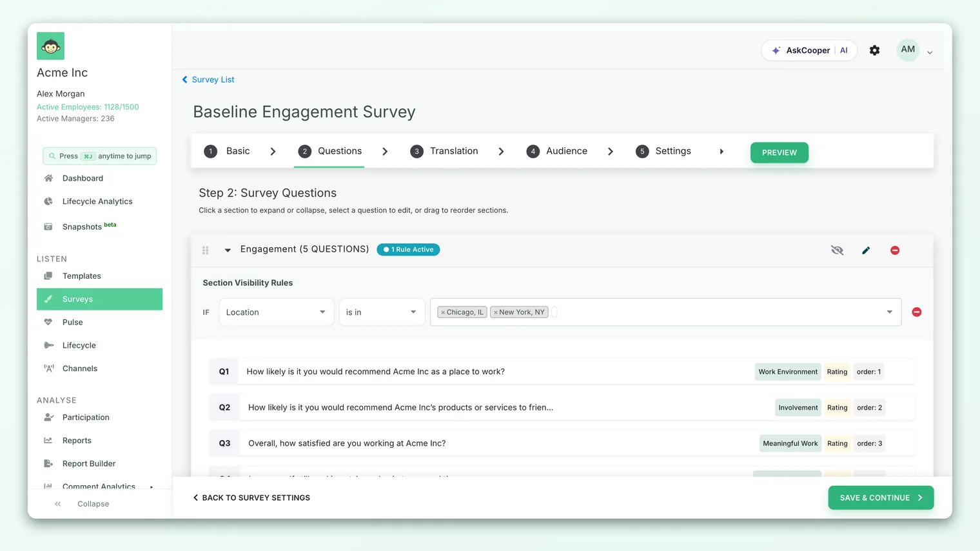Click the Report Builder icon
The image size is (980, 551).
48,464
